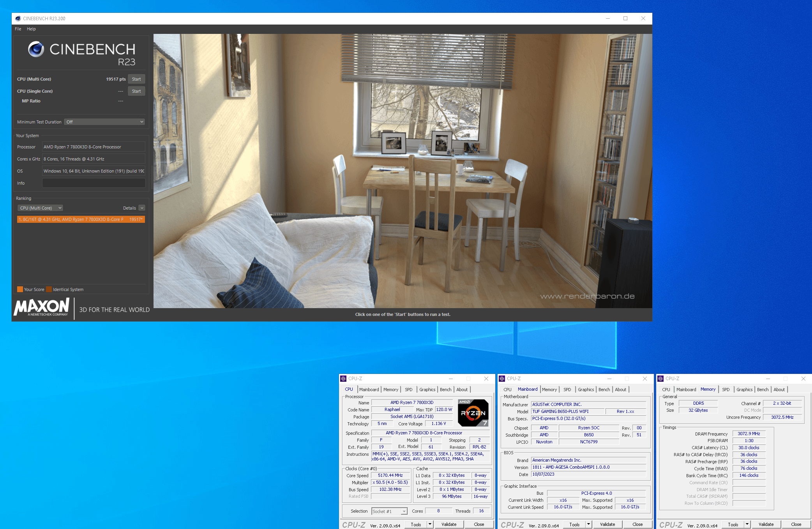The width and height of the screenshot is (812, 529).
Task: Click Validate in CPU-Z Memory window
Action: tap(766, 524)
